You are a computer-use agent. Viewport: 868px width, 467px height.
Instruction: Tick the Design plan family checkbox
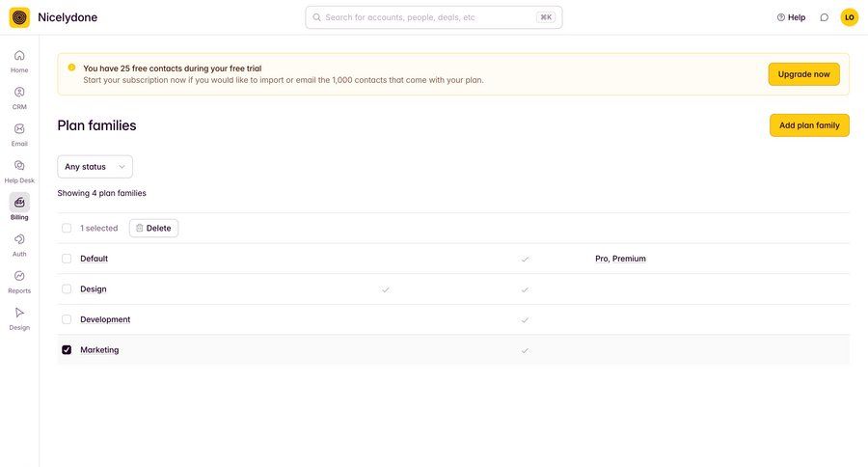pos(67,289)
